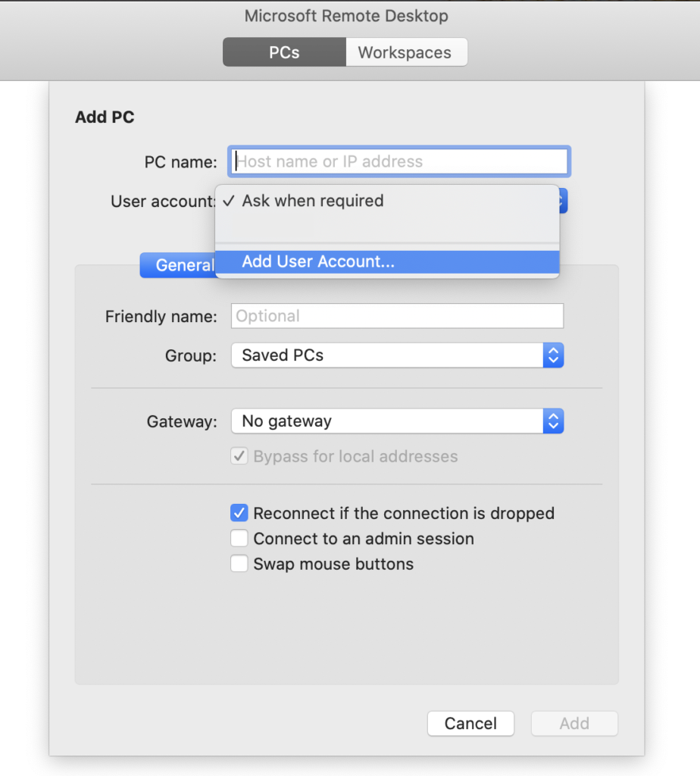Click the Gateway dropdown chevron arrows
This screenshot has width=700, height=776.
point(553,421)
